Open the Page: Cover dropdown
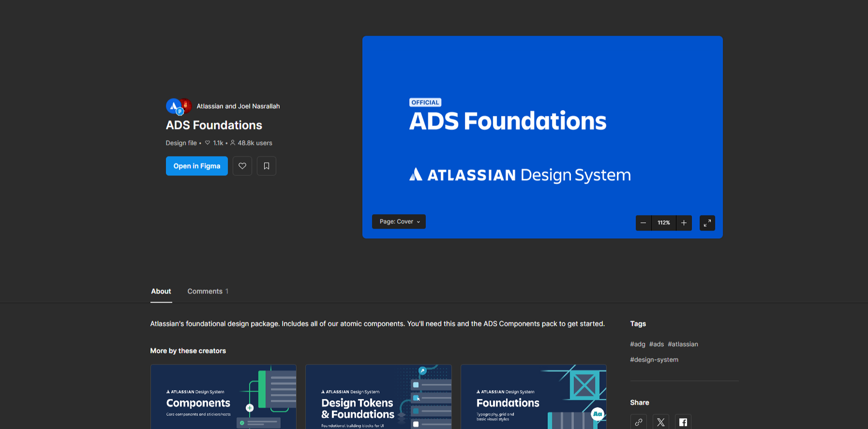This screenshot has width=868, height=429. tap(399, 222)
